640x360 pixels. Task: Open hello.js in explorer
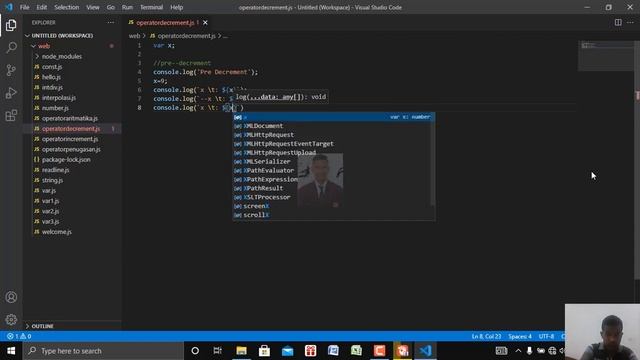coord(51,77)
